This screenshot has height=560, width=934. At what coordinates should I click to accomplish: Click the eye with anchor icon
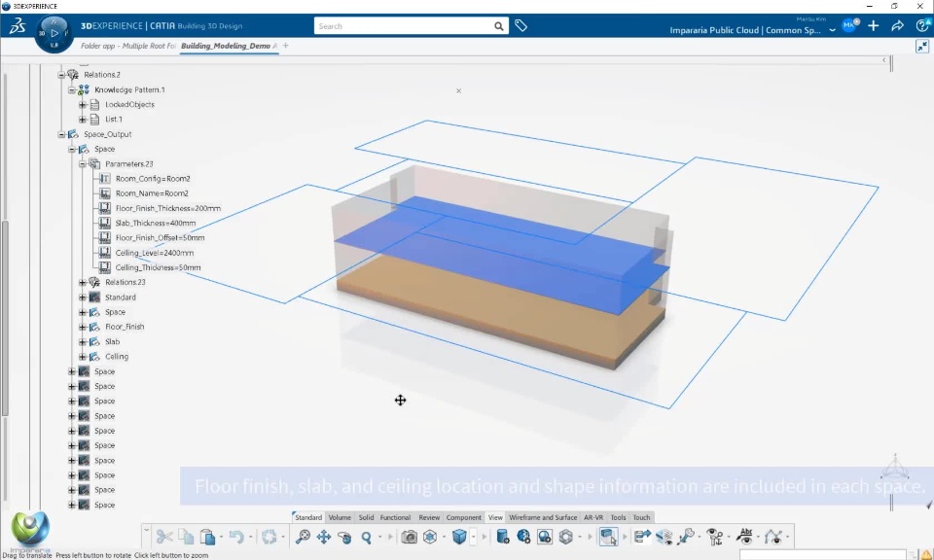(715, 537)
